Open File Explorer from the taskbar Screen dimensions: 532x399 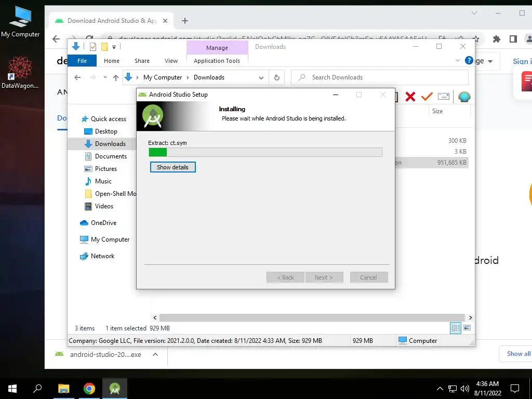click(x=63, y=389)
